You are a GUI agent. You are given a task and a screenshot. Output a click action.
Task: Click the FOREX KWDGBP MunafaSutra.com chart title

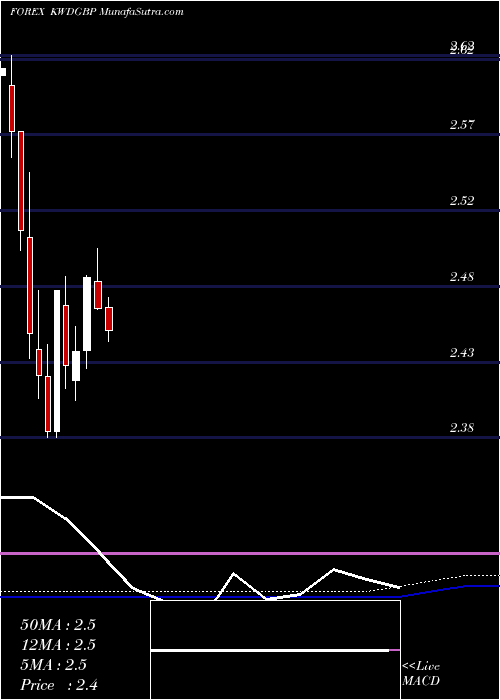pos(96,12)
